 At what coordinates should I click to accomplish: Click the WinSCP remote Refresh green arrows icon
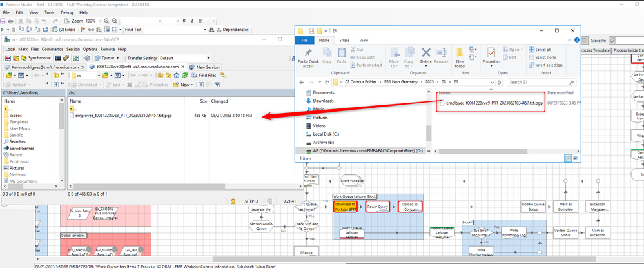coord(185,76)
